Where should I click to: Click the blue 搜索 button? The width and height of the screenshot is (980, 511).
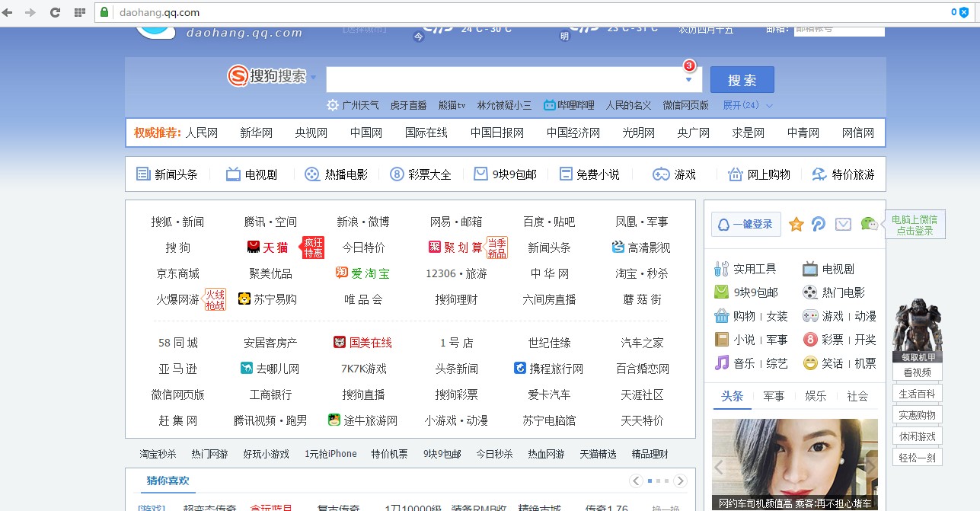point(742,80)
